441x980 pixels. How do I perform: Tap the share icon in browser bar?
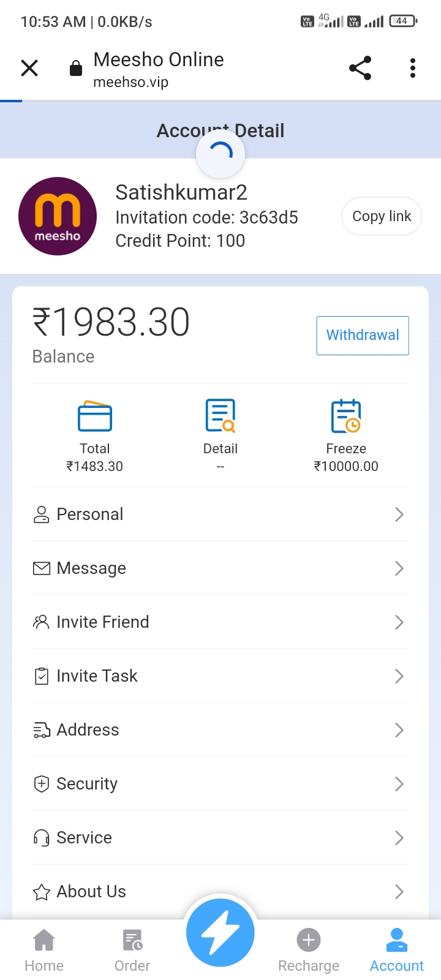360,68
